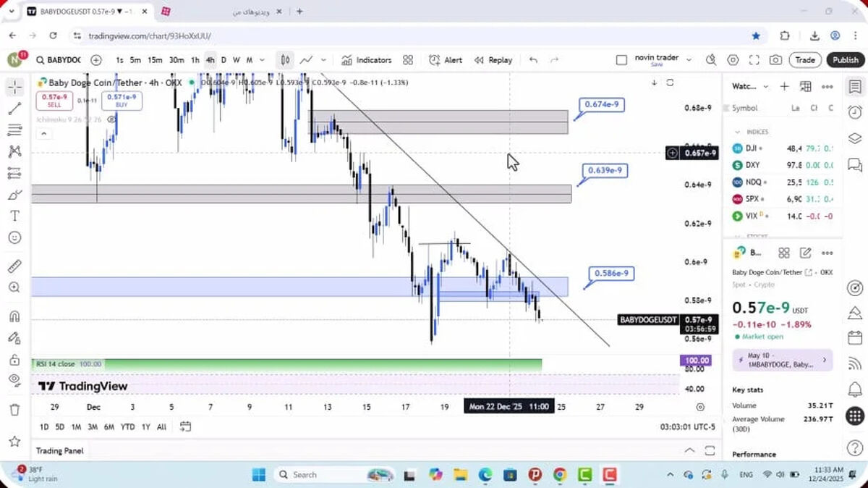868x488 pixels.
Task: Add a symbol to compare with plus icon
Action: [x=96, y=60]
